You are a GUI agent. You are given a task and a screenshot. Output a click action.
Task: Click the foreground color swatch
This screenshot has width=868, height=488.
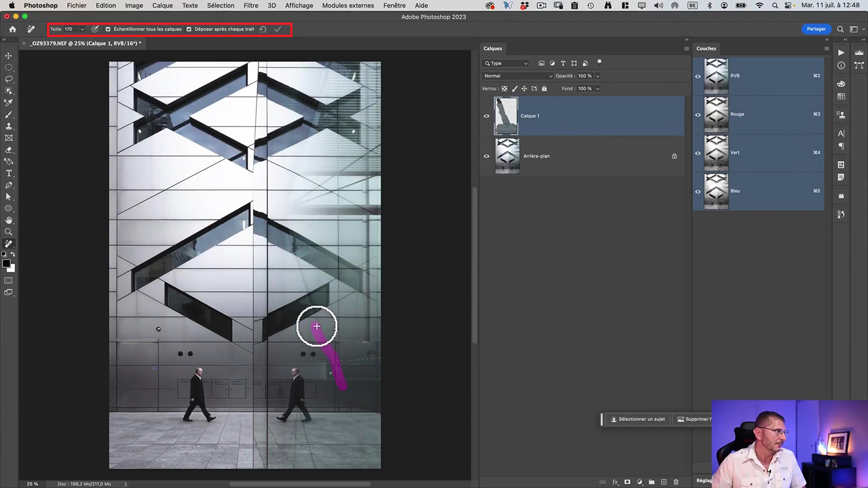[6, 264]
